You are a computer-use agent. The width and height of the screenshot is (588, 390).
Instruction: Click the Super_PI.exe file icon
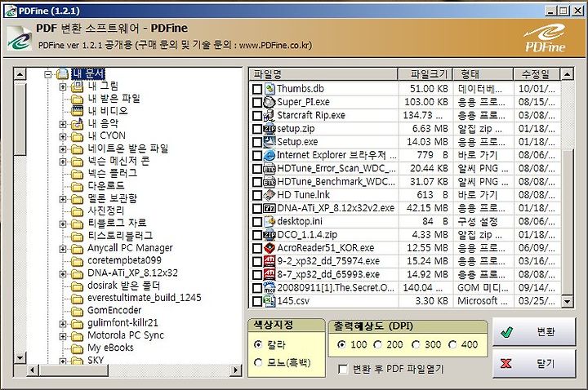tap(269, 102)
